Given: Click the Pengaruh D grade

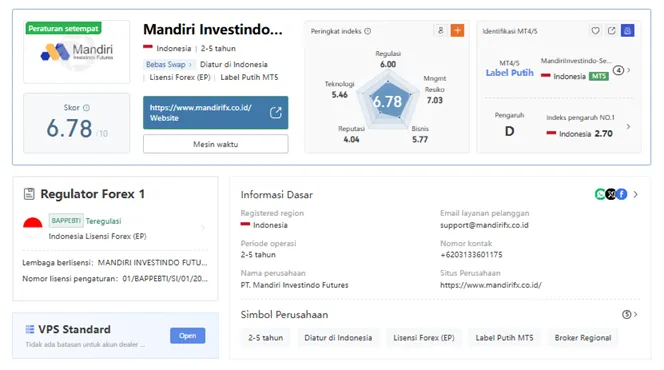Looking at the screenshot, I should (509, 131).
